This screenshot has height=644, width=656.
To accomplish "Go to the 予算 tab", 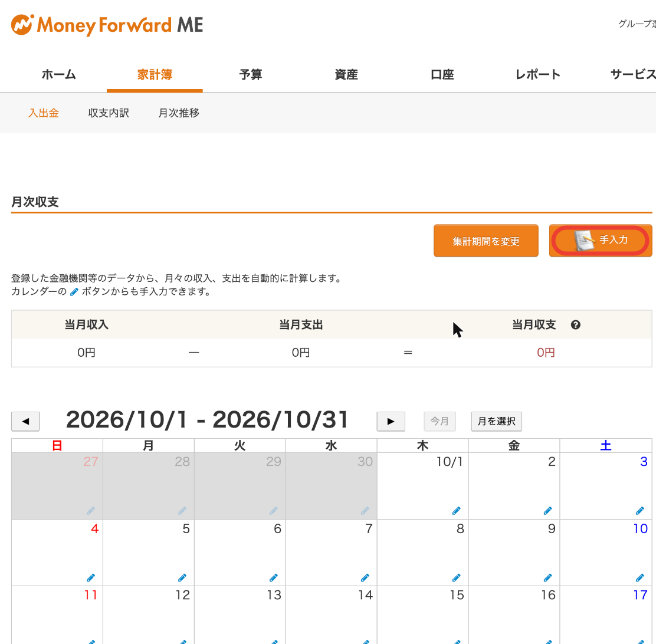I will [x=251, y=74].
